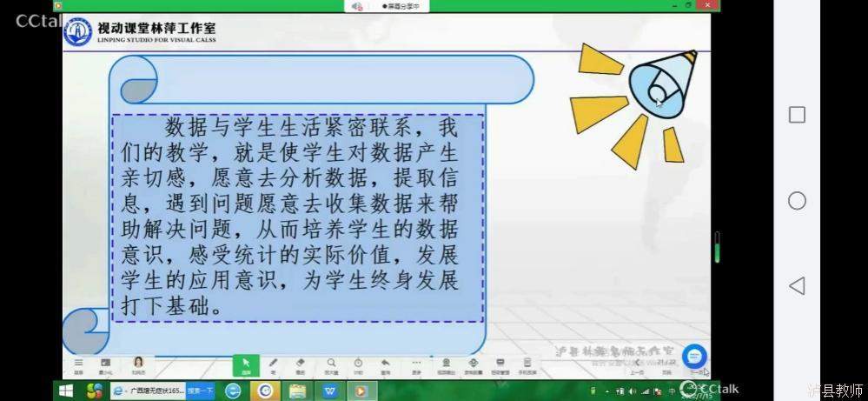Switch to the 广西增无症状165... browser tab
The height and width of the screenshot is (401, 868).
click(149, 391)
